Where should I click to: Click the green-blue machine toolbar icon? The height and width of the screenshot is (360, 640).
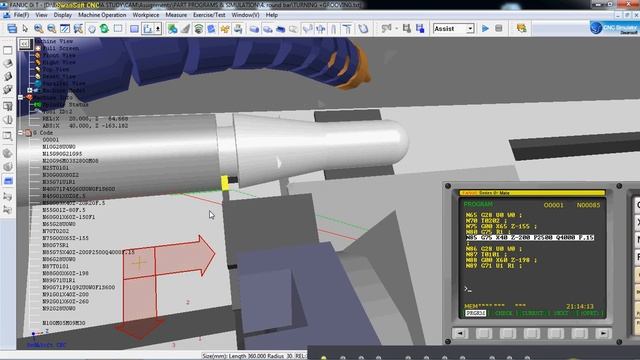[x=173, y=29]
